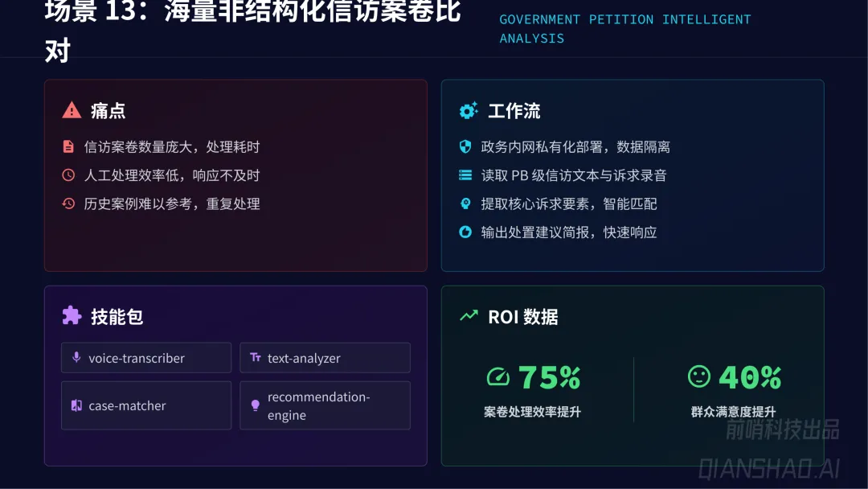Click the gears icon beside 工作流
Viewport: 868px width, 489px height.
[469, 111]
